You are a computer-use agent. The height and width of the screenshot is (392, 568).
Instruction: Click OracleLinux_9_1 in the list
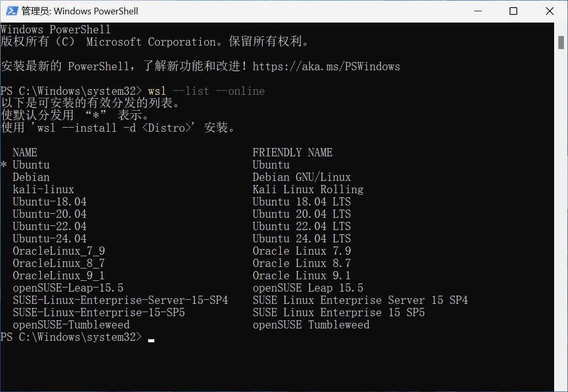click(58, 276)
